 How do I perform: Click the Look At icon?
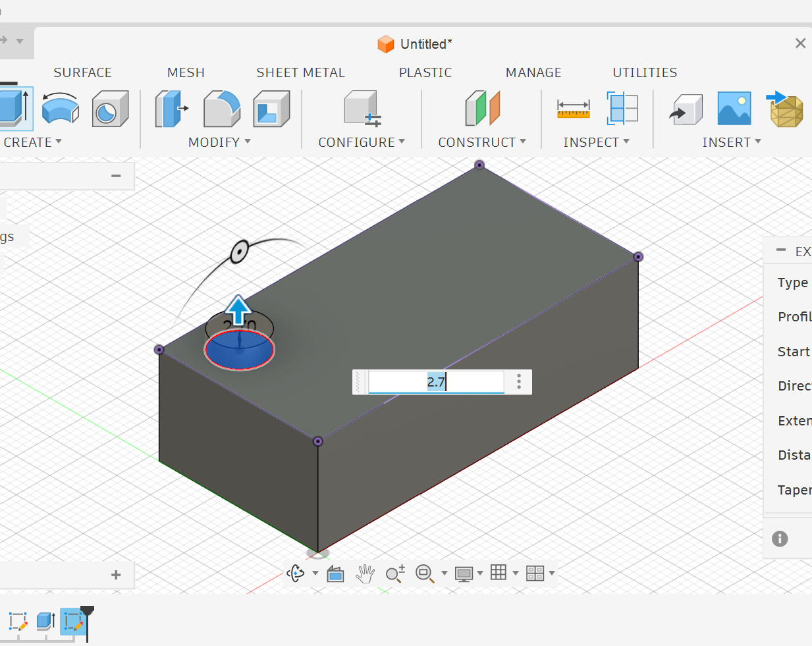pyautogui.click(x=336, y=574)
